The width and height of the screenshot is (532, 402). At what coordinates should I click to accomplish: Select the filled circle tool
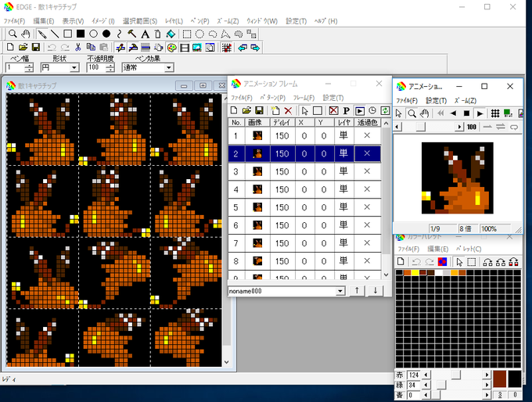(106, 34)
